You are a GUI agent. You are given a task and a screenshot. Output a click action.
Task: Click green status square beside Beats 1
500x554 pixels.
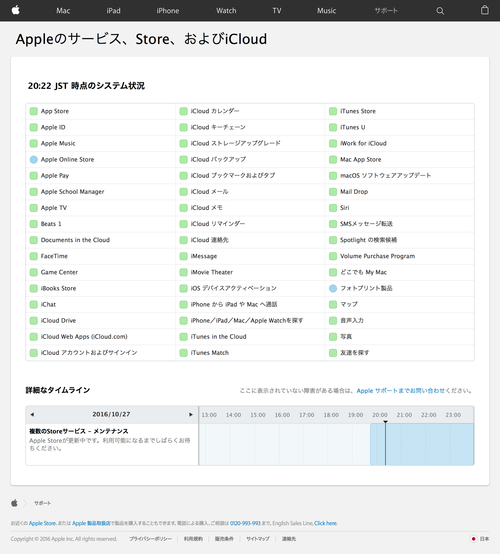pos(34,224)
